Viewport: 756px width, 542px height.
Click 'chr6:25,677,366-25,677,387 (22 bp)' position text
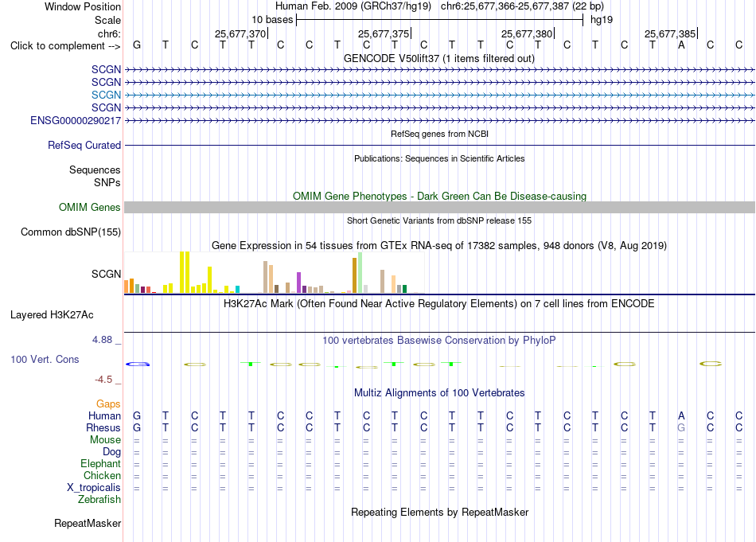click(522, 6)
